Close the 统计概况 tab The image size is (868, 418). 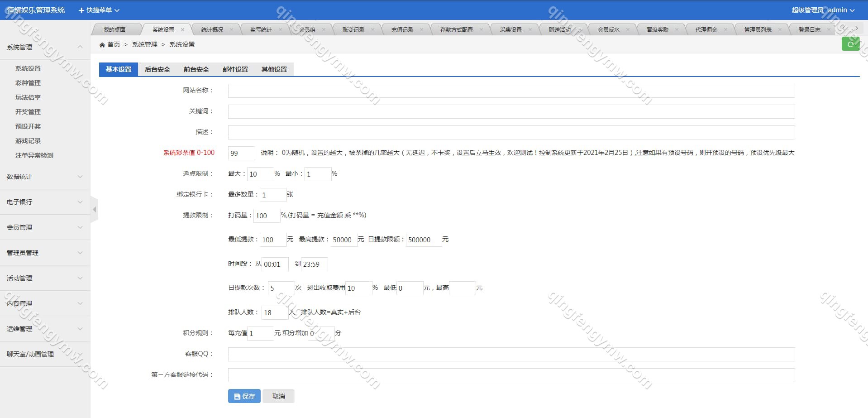231,30
